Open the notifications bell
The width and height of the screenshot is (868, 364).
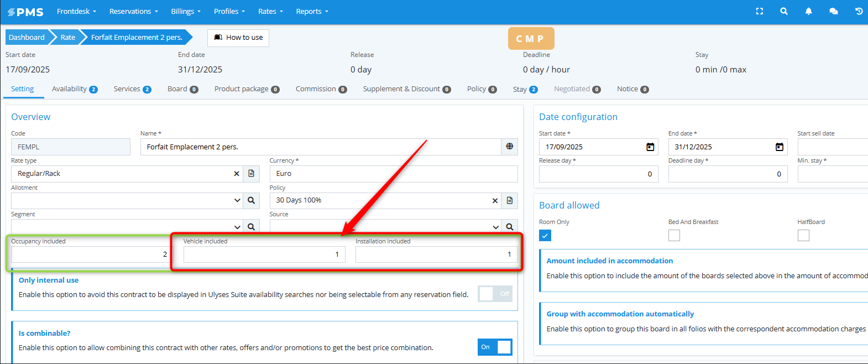pos(808,11)
